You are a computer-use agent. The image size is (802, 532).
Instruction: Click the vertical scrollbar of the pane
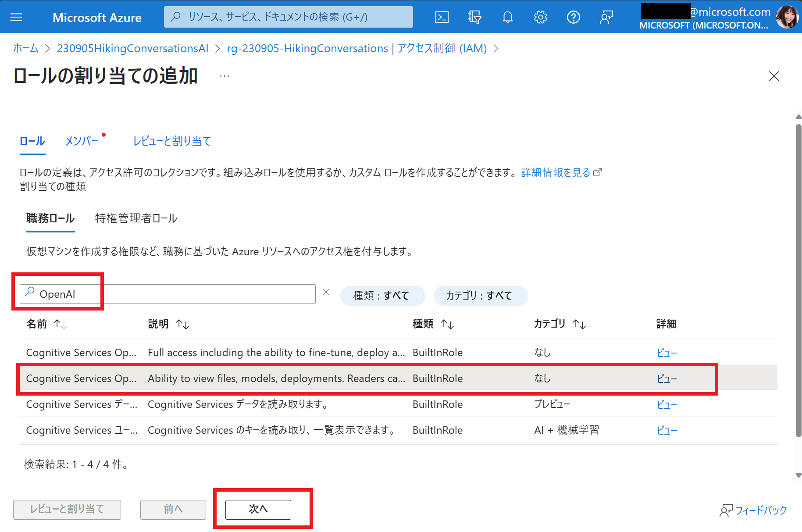(798, 281)
